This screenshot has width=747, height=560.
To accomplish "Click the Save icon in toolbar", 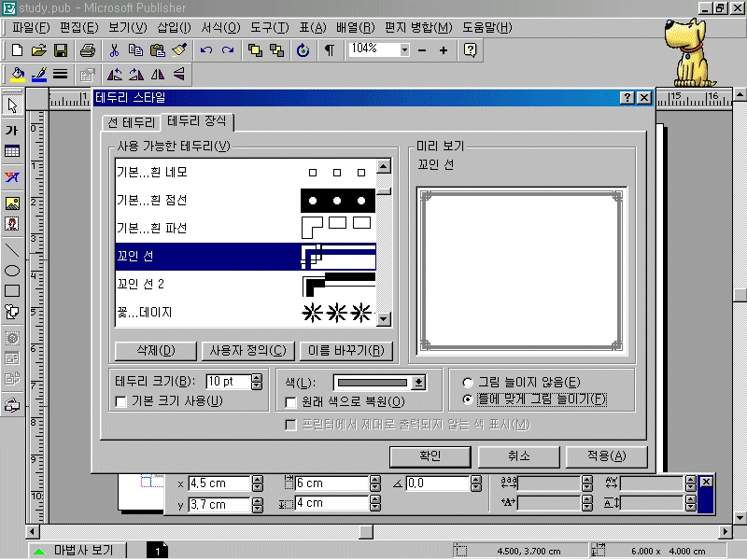I will click(x=61, y=50).
